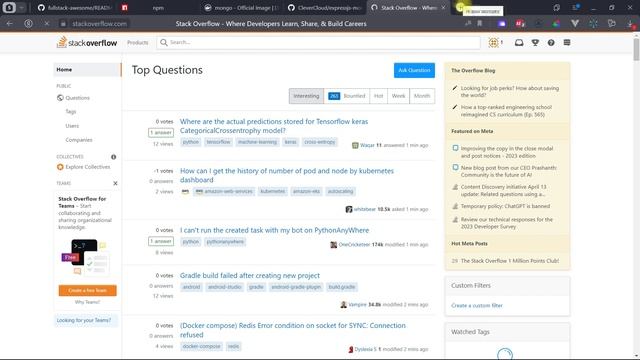Open user whitebear's avatar icon
The height and width of the screenshot is (360, 640).
coord(349,209)
